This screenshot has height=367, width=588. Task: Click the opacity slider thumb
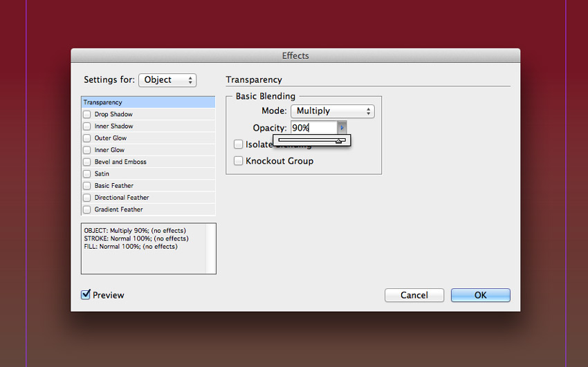pos(339,140)
